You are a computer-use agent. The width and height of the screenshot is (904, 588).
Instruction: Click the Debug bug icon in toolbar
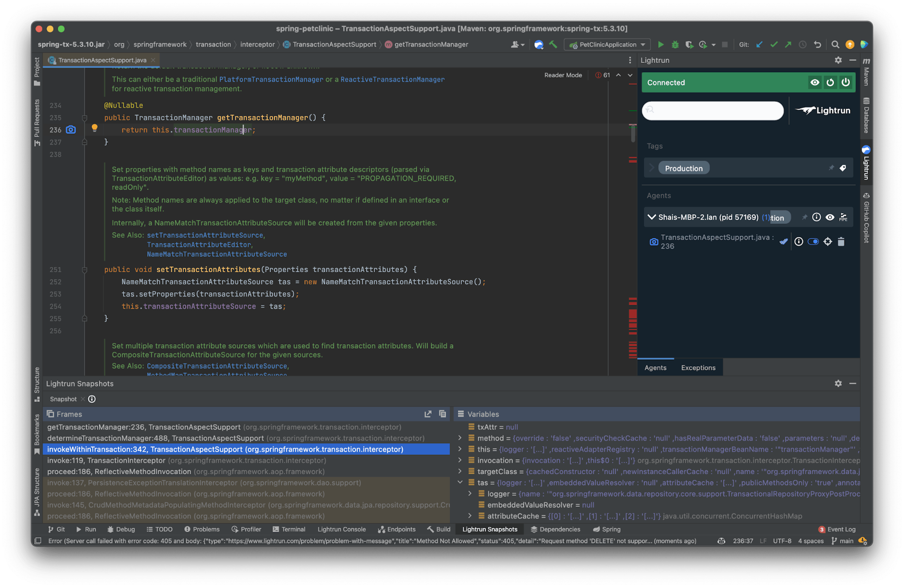point(675,44)
